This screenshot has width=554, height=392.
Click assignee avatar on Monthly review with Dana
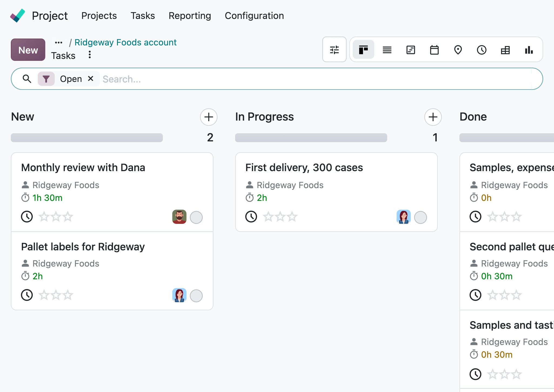tap(179, 217)
